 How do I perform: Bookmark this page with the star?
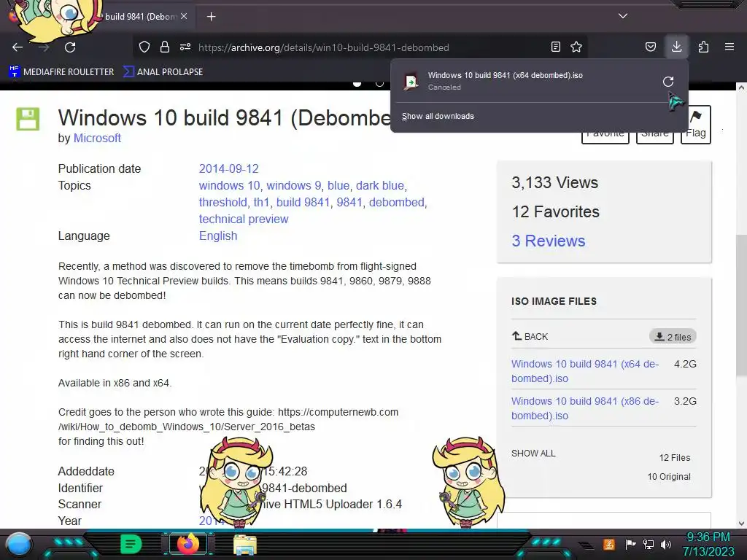tap(576, 47)
